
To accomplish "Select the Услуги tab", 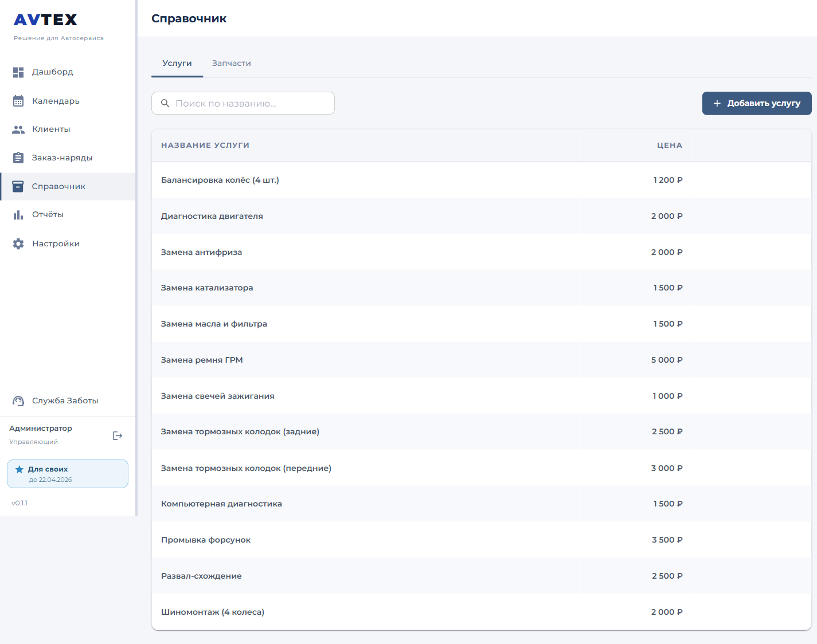I will 177,63.
